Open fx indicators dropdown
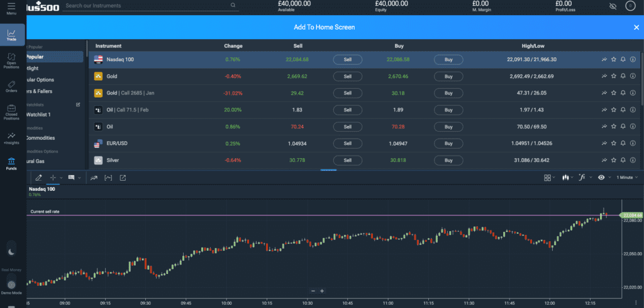Screen dimensions: 644x308 pyautogui.click(x=585, y=178)
